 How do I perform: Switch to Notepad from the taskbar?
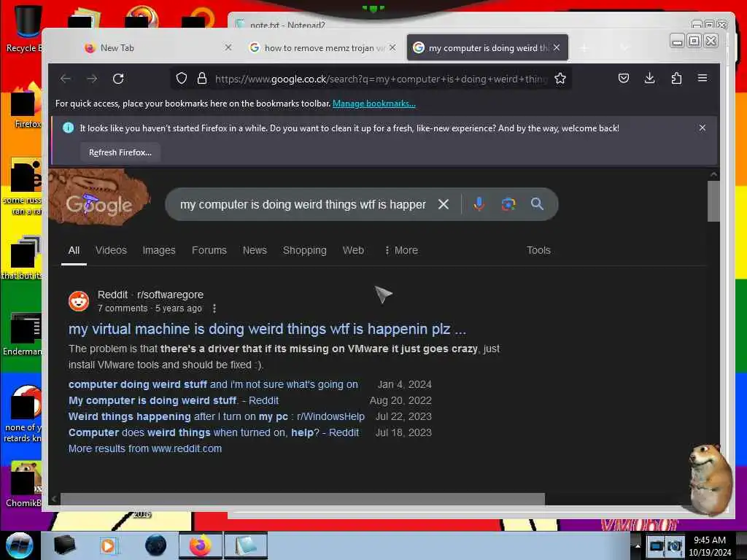point(246,545)
